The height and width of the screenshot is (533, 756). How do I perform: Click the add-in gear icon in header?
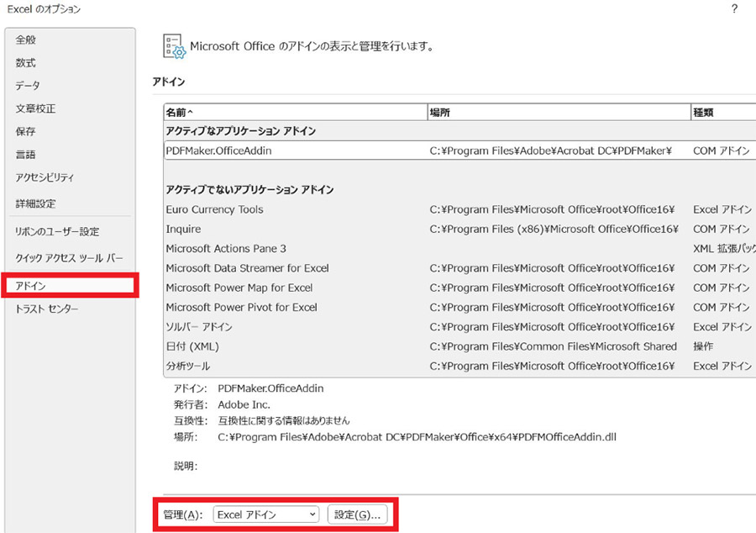point(174,47)
